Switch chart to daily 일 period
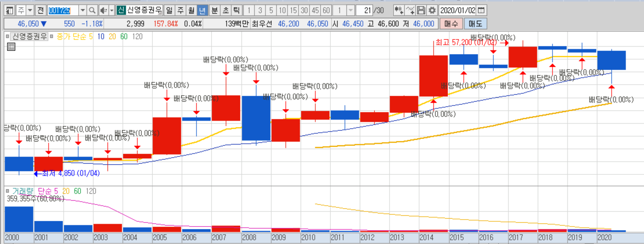The height and width of the screenshot is (244, 644). click(169, 10)
